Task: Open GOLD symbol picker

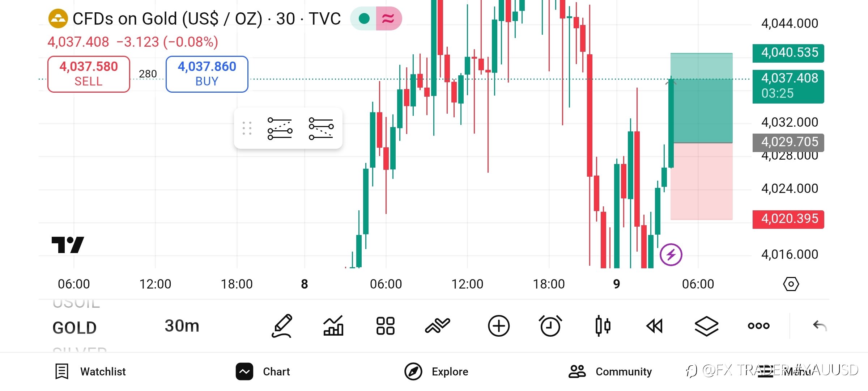Action: pyautogui.click(x=75, y=328)
